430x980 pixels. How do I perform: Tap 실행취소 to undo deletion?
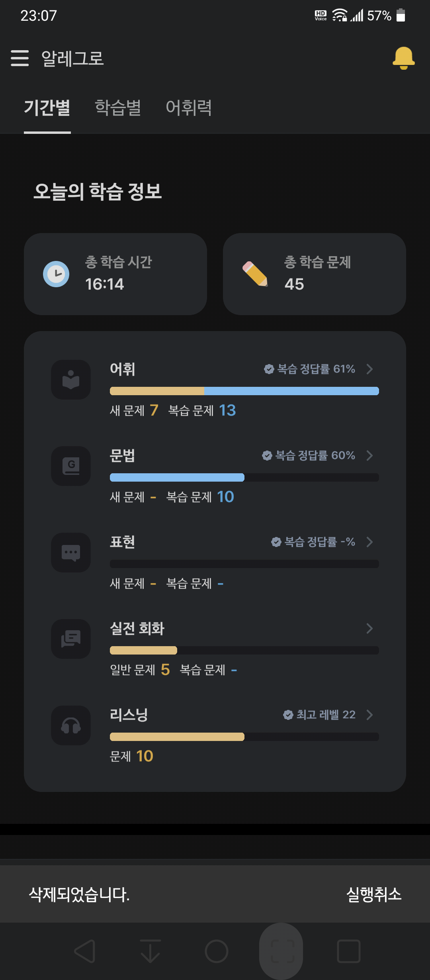coord(374,894)
